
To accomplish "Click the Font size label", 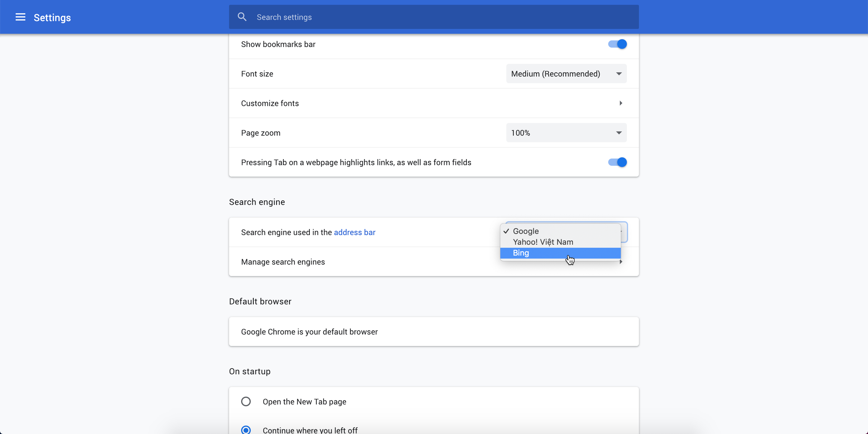I will point(257,74).
